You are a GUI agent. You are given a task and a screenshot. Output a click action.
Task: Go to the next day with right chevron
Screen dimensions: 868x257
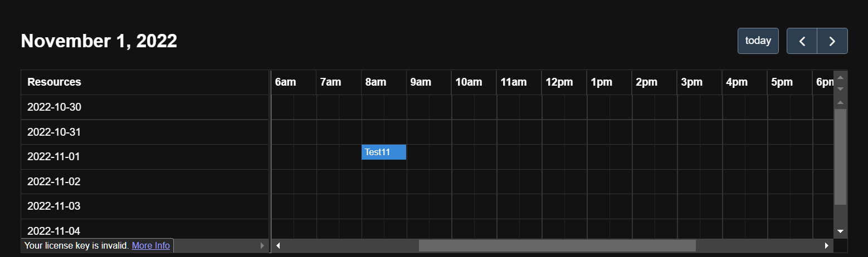[x=832, y=41]
